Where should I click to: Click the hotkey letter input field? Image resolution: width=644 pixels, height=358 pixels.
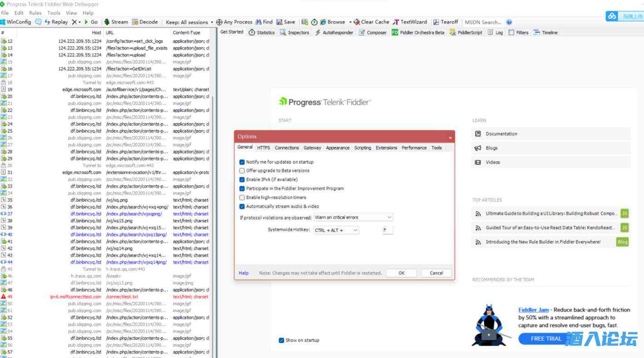click(387, 230)
